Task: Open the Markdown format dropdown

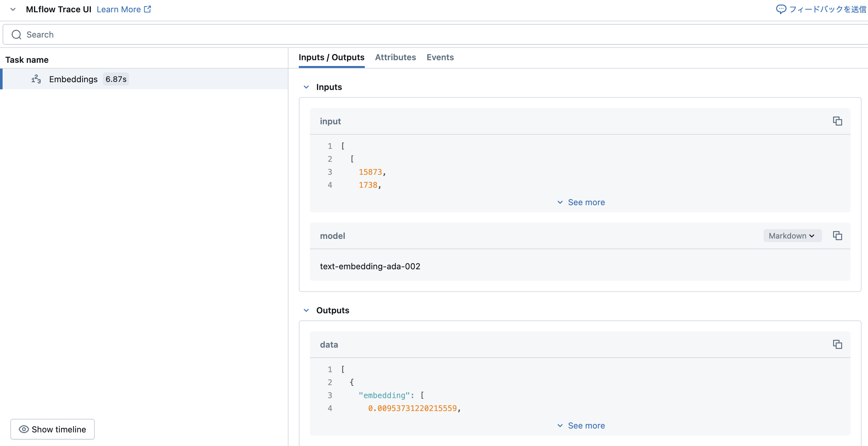Action: (792, 236)
